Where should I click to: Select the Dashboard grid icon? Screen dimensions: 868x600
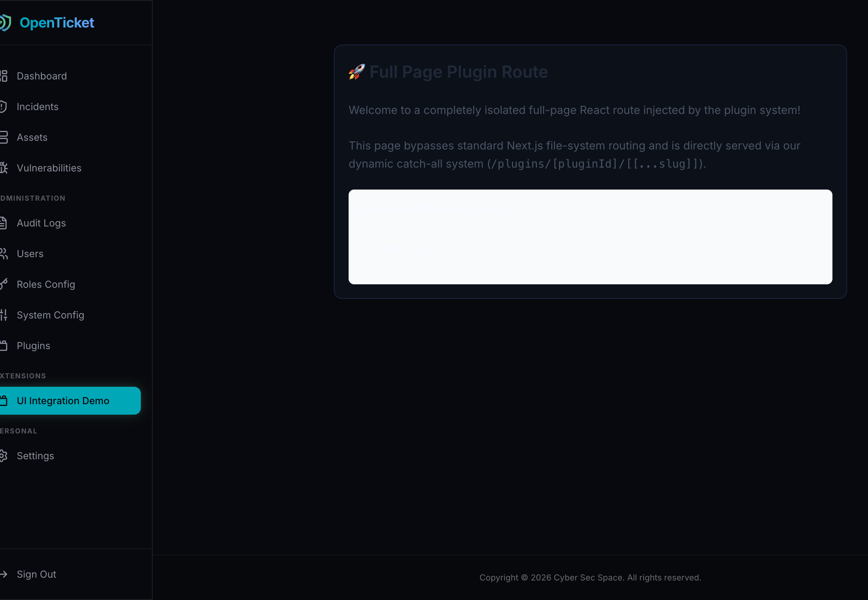click(x=3, y=76)
